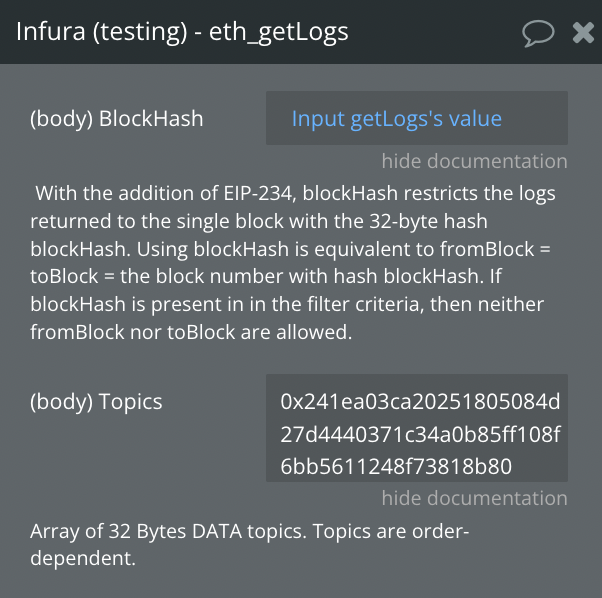Click the blue "Input getLogs's value" expression

pyautogui.click(x=396, y=119)
